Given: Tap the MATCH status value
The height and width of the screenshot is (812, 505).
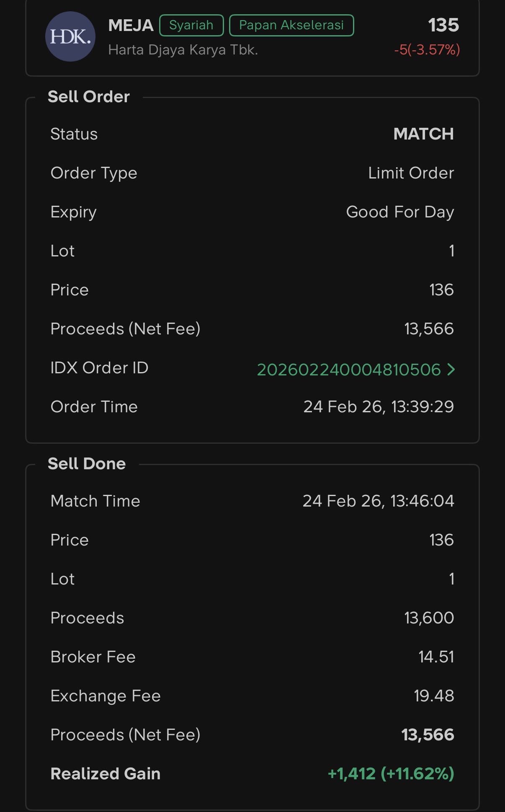Looking at the screenshot, I should pos(423,134).
